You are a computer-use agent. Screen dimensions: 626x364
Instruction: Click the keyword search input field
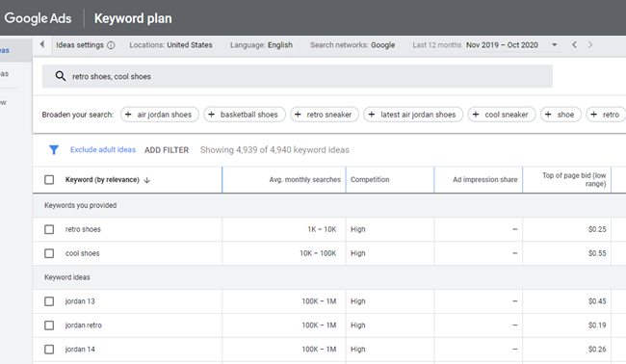pyautogui.click(x=298, y=76)
